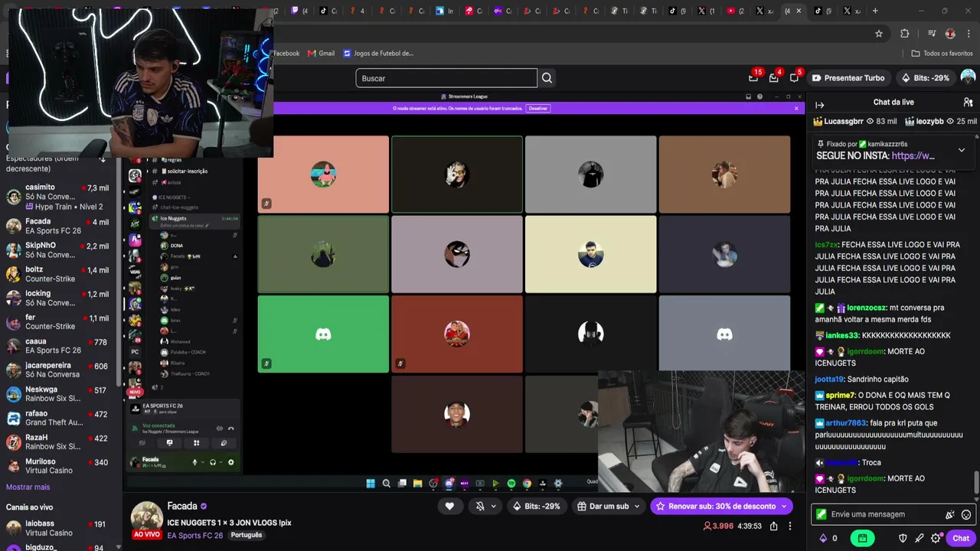
Task: Expand the notification bell dropdown arrow
Action: tap(493, 506)
